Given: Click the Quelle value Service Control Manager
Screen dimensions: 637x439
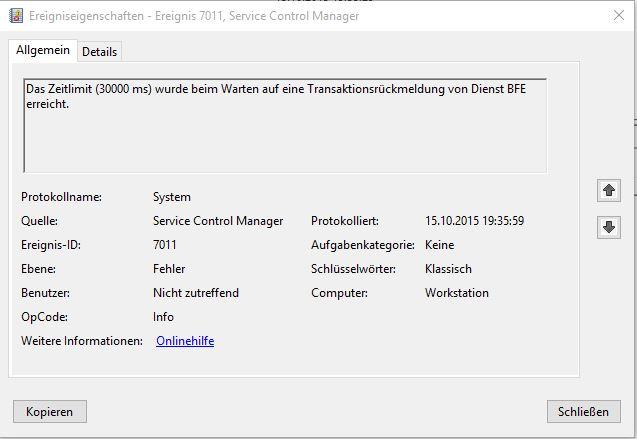Looking at the screenshot, I should (218, 221).
